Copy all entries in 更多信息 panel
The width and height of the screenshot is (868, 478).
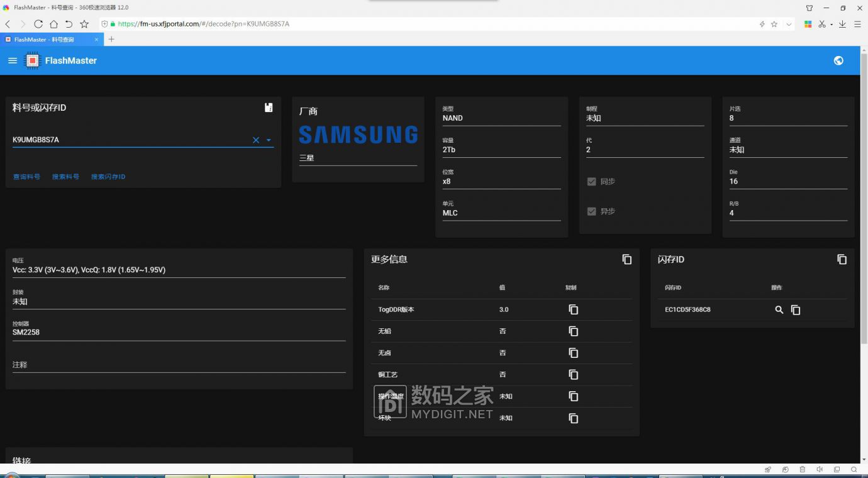click(x=627, y=259)
